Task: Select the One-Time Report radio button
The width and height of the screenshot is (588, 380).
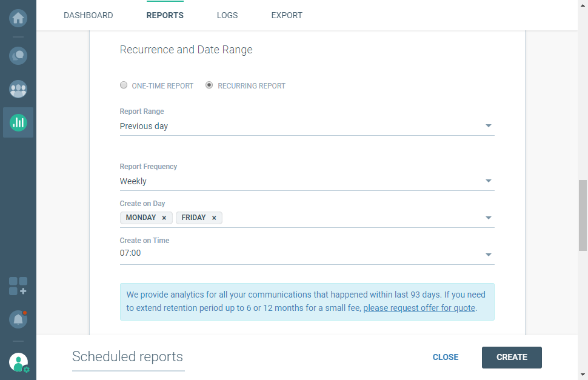Action: (124, 85)
